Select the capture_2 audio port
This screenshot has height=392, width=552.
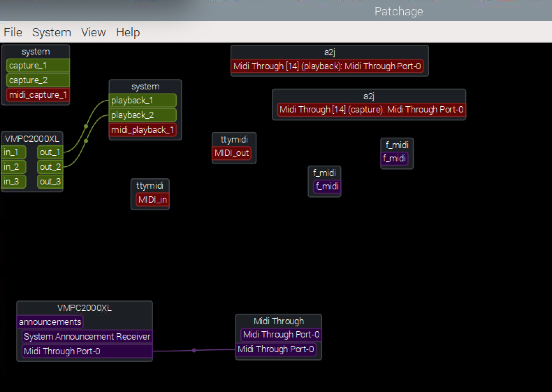point(38,80)
